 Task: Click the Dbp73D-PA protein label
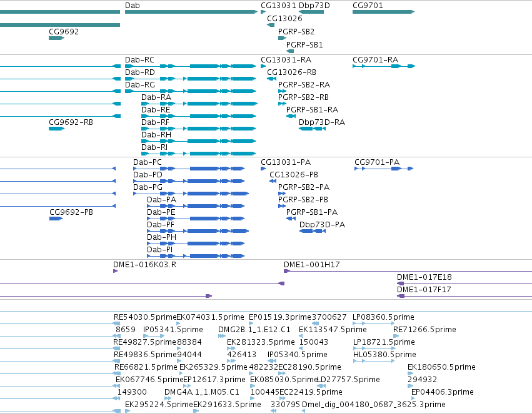pyautogui.click(x=322, y=225)
